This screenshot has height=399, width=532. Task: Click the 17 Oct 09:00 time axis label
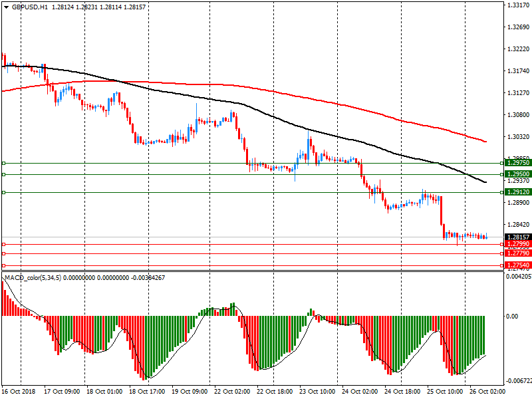(x=62, y=391)
